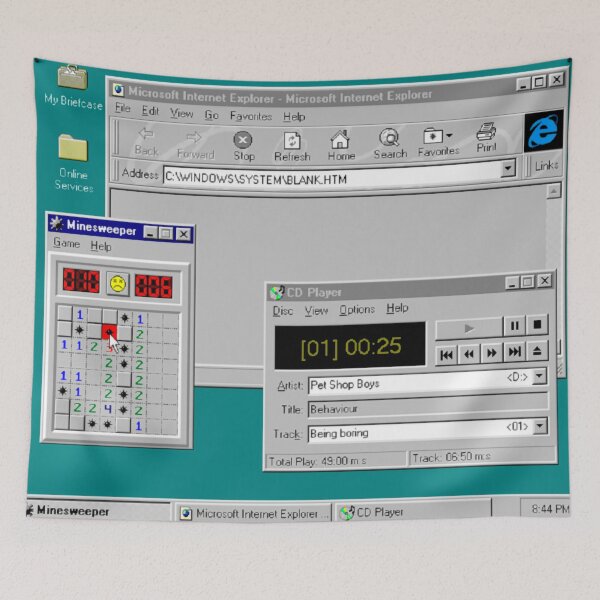Expand the Address bar dropdown arrow
600x600 pixels.
click(x=508, y=168)
